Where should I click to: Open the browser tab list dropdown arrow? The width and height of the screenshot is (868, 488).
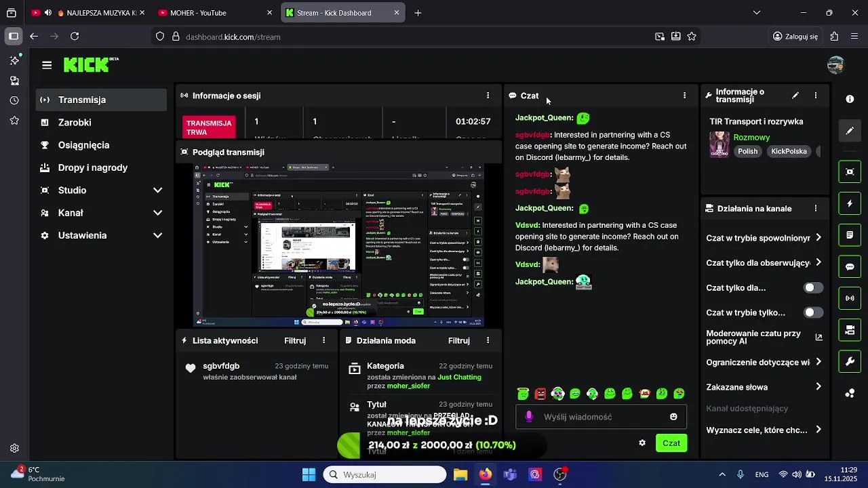click(x=757, y=13)
